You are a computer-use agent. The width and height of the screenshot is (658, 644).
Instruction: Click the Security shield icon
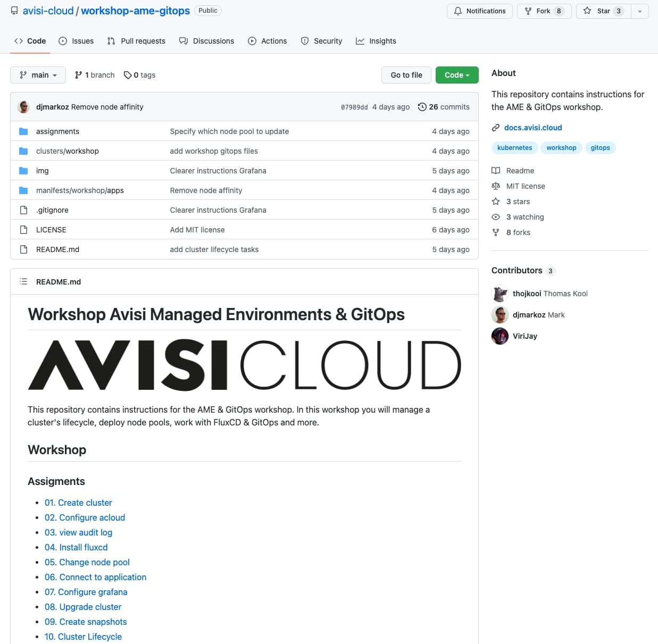point(304,40)
